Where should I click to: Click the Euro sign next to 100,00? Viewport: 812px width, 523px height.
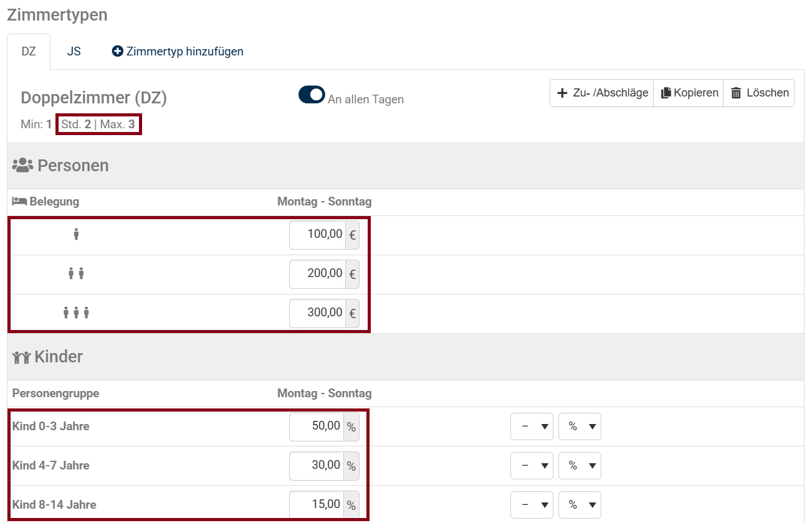click(353, 235)
